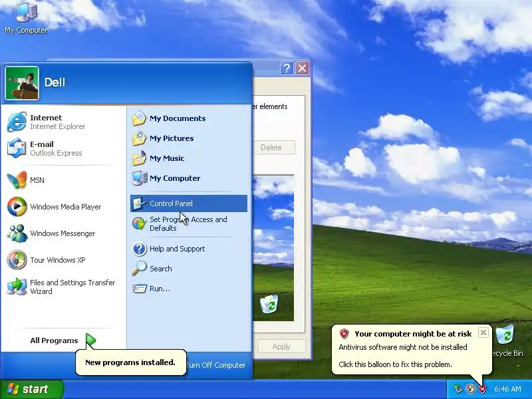Click the All Programs label
Screen dimensions: 532x399
[54, 340]
